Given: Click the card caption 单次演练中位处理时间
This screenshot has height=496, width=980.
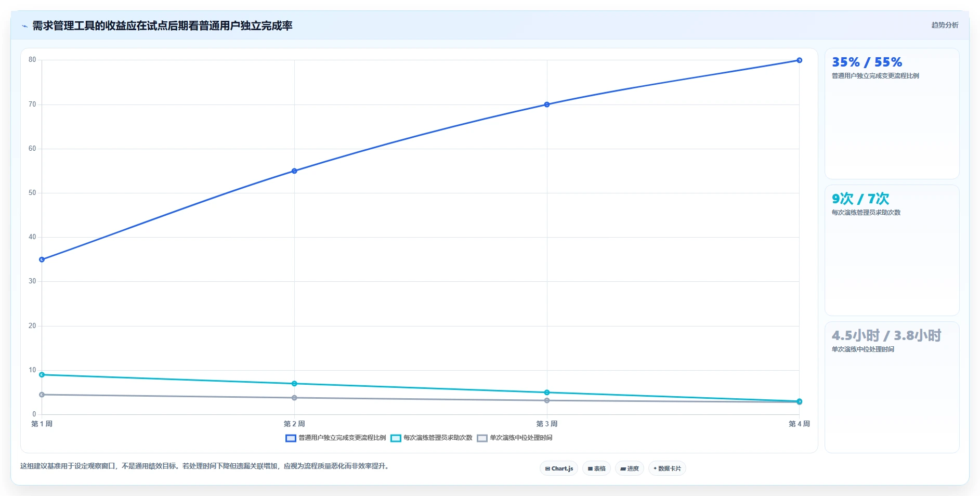Looking at the screenshot, I should [x=863, y=349].
